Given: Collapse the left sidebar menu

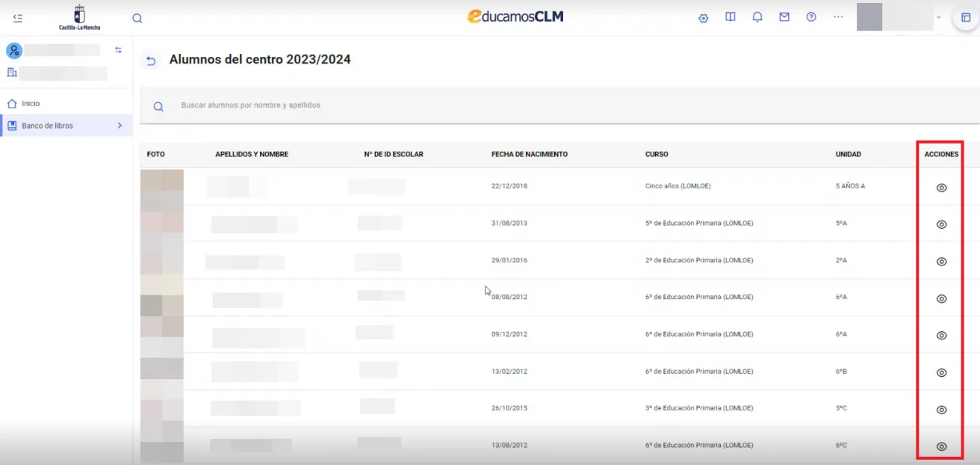Looking at the screenshot, I should click(x=18, y=18).
